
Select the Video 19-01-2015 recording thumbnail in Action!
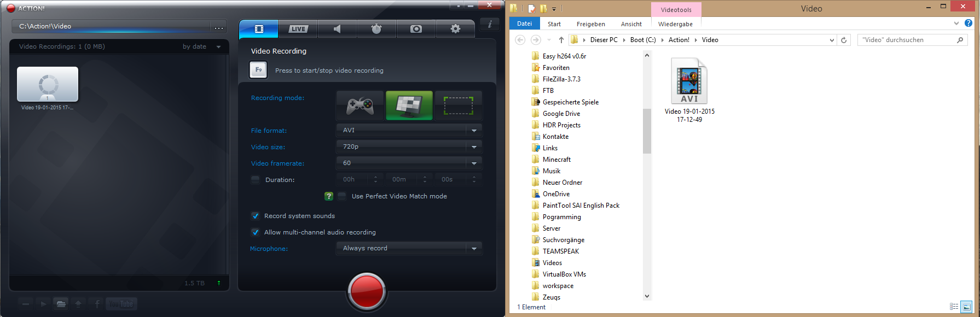point(48,84)
